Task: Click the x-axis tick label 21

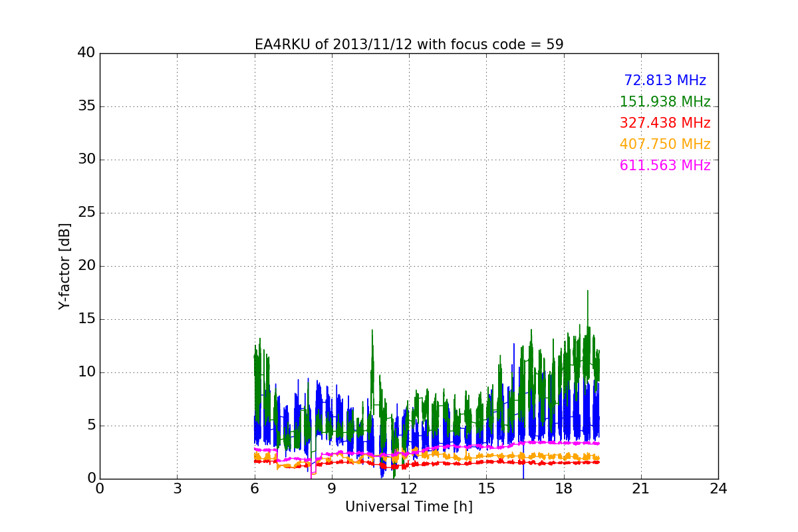Action: 641,489
